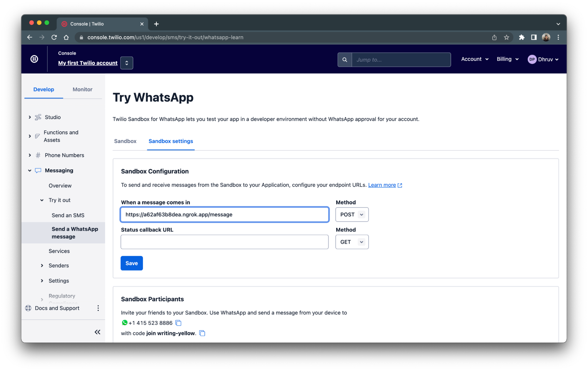Open Messaging Overview page
The height and width of the screenshot is (371, 588).
pos(60,186)
